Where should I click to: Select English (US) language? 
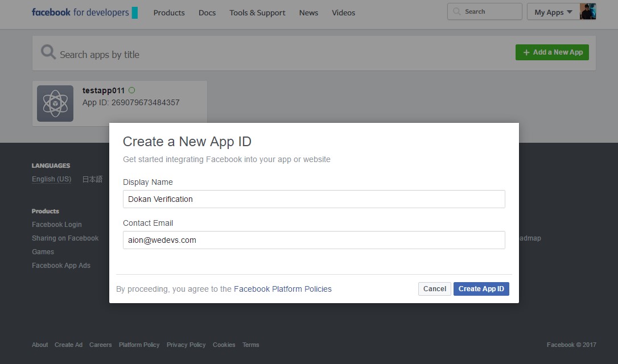tap(52, 179)
